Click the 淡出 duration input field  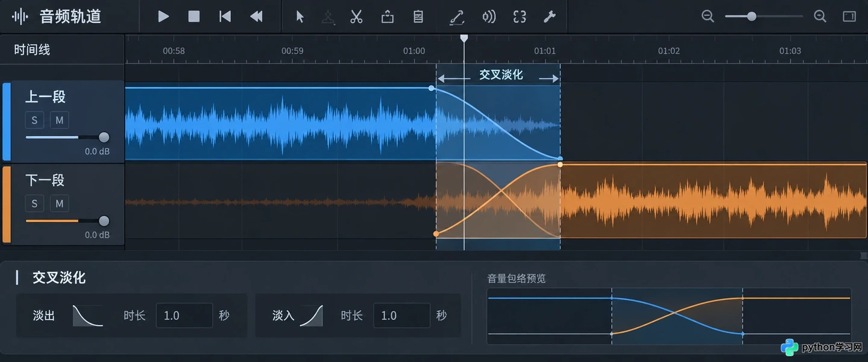(x=184, y=316)
